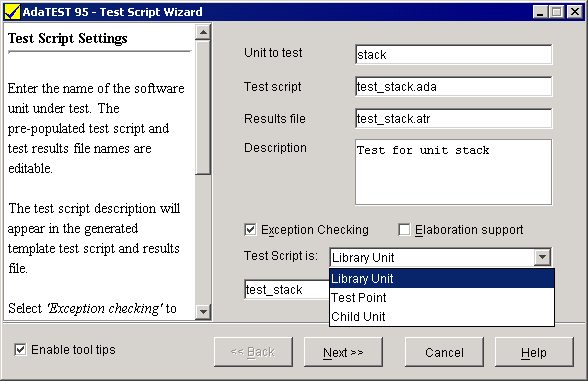The width and height of the screenshot is (588, 381).
Task: Minimize the Test Script Wizard window
Action: [x=540, y=12]
